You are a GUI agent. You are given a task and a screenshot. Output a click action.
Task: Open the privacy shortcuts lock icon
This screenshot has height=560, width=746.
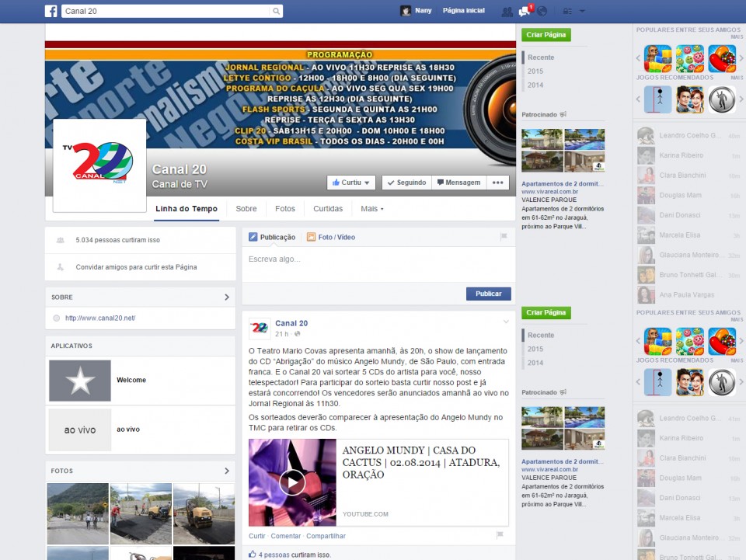click(566, 12)
